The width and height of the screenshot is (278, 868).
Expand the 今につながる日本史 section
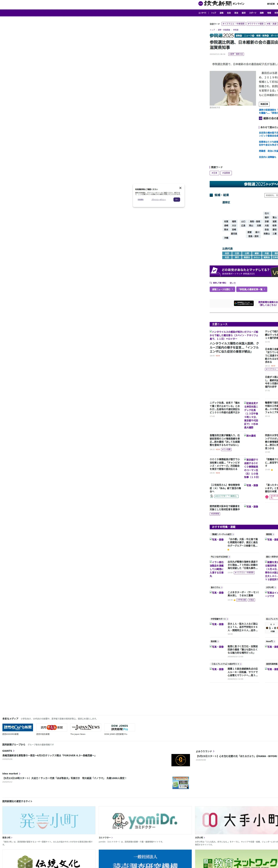coord(220,557)
